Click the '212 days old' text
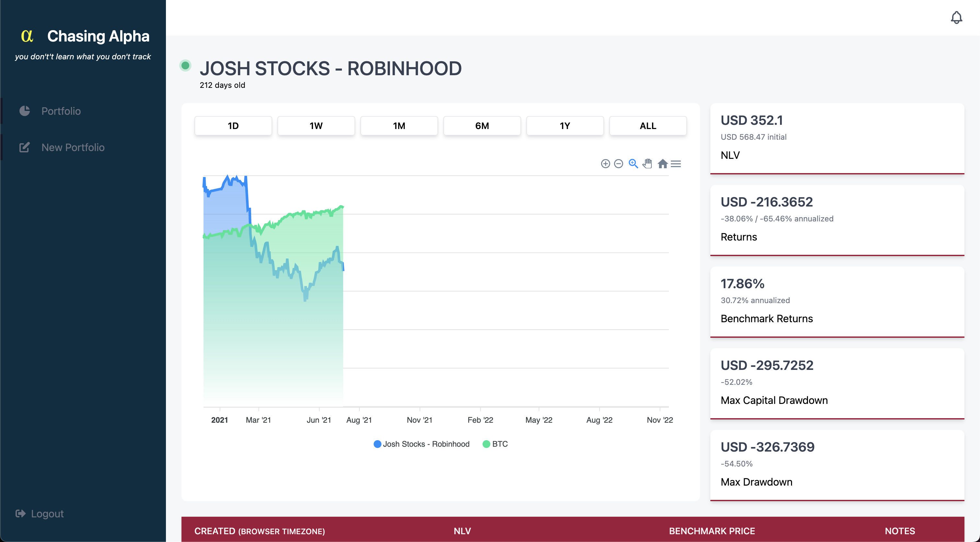 coord(222,85)
